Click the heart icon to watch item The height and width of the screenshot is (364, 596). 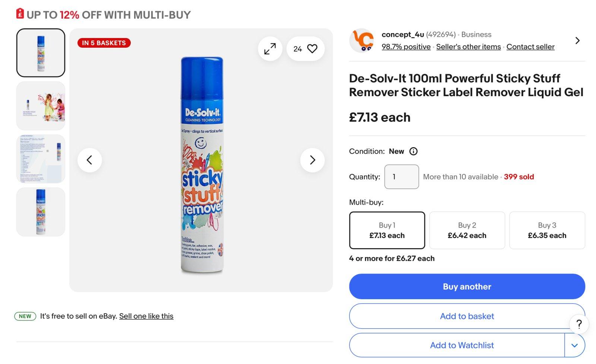pos(312,49)
